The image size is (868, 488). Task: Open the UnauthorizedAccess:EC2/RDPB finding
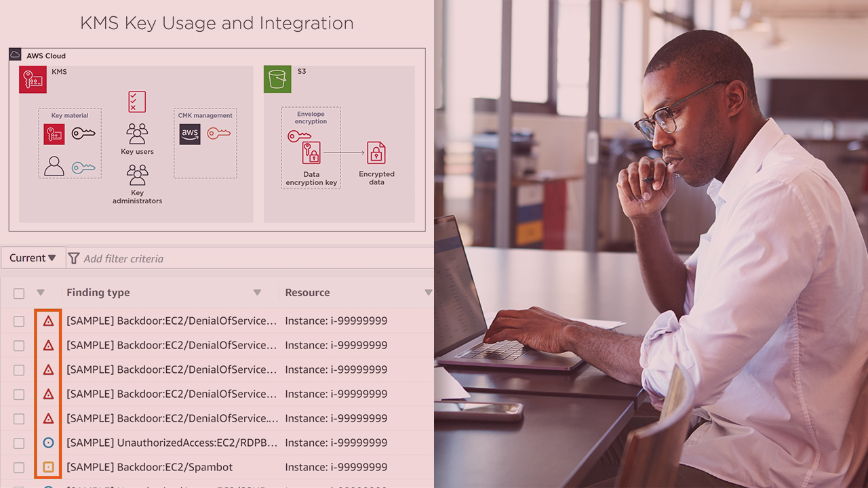click(172, 443)
